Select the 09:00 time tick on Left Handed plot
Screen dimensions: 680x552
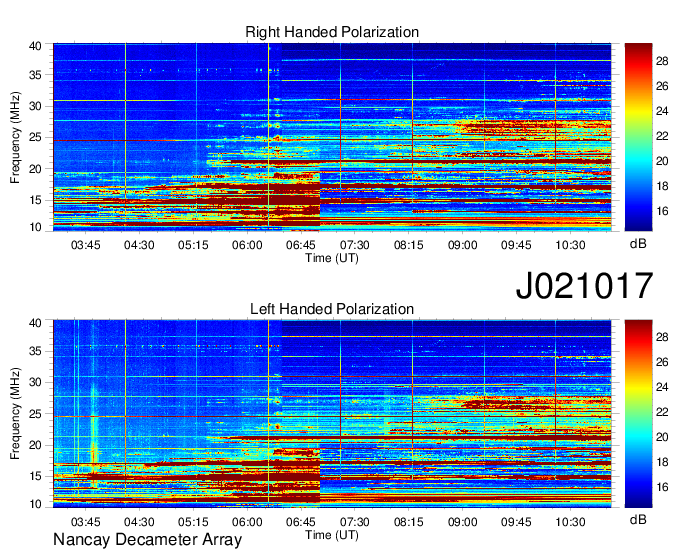(462, 522)
